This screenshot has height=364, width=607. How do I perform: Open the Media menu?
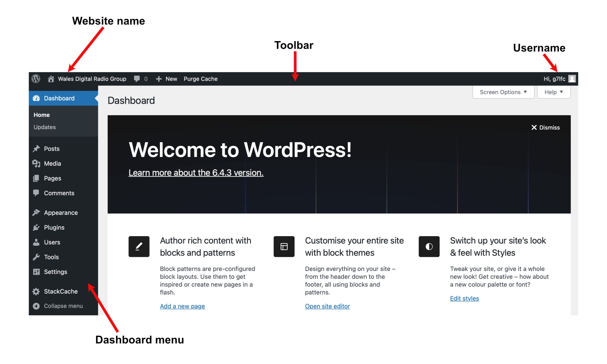coord(63,163)
